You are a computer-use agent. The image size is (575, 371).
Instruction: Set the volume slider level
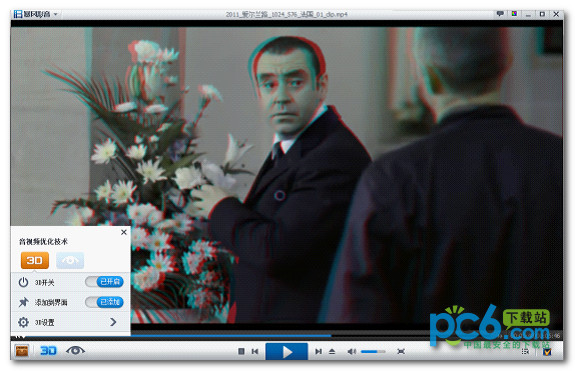pyautogui.click(x=373, y=352)
